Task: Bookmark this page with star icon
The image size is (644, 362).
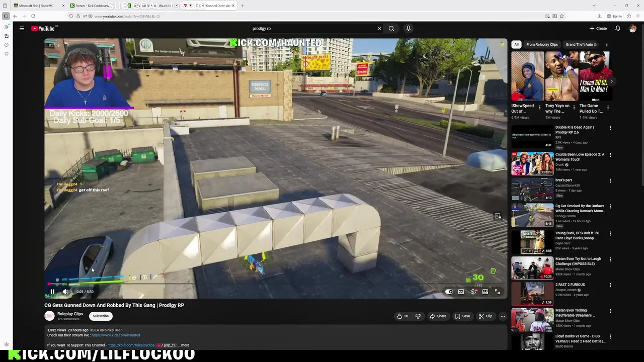Action: click(x=561, y=16)
